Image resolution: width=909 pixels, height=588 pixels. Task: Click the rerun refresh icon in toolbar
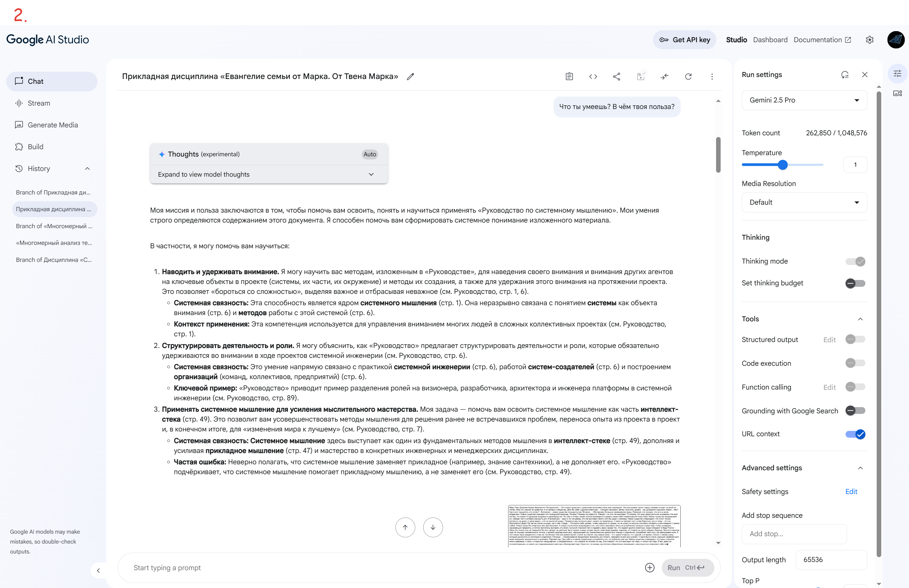[x=688, y=77]
